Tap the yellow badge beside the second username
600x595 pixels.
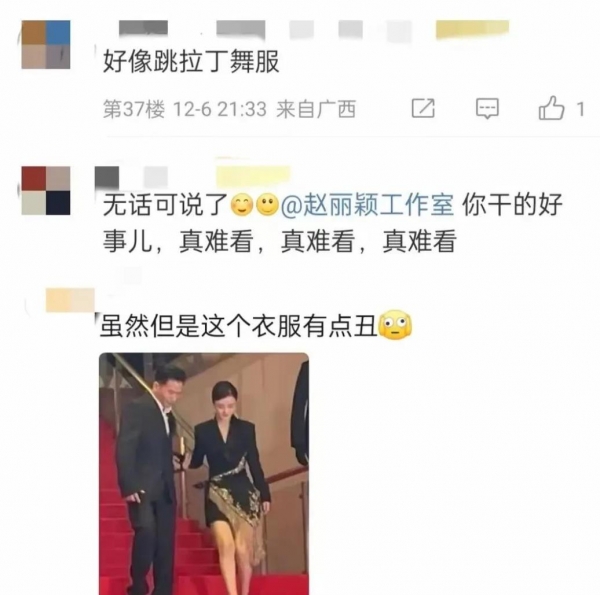click(x=253, y=176)
